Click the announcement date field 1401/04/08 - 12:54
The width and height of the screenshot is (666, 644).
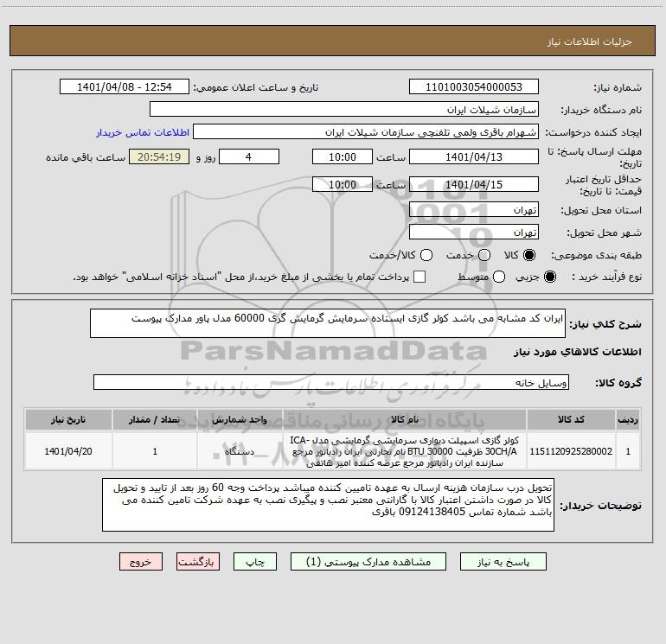[x=125, y=86]
